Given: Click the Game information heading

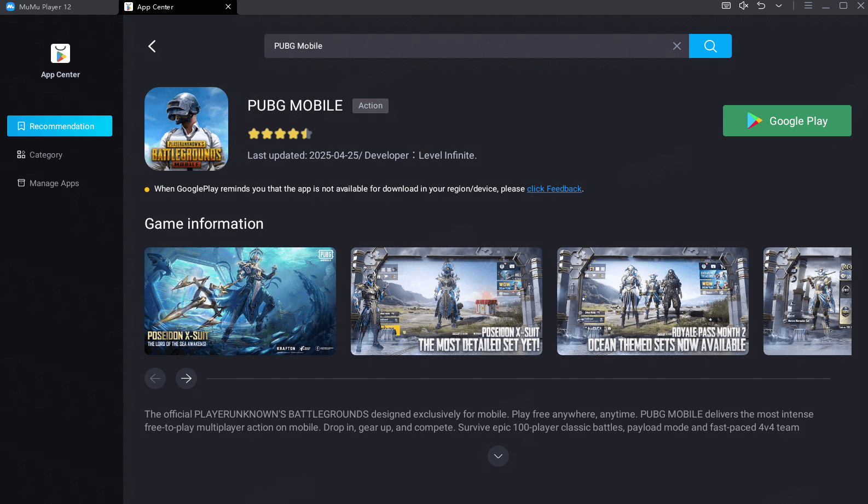Looking at the screenshot, I should [x=204, y=224].
